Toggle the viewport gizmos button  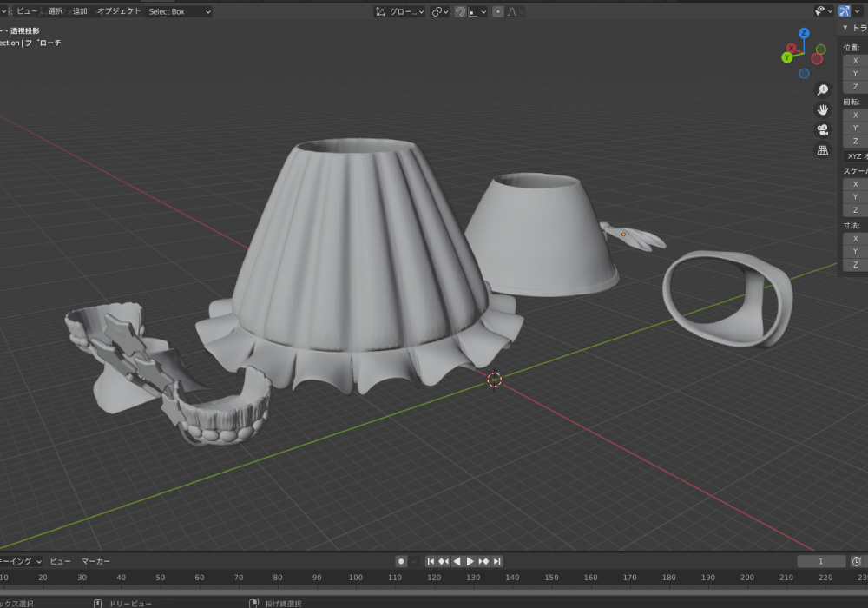845,11
